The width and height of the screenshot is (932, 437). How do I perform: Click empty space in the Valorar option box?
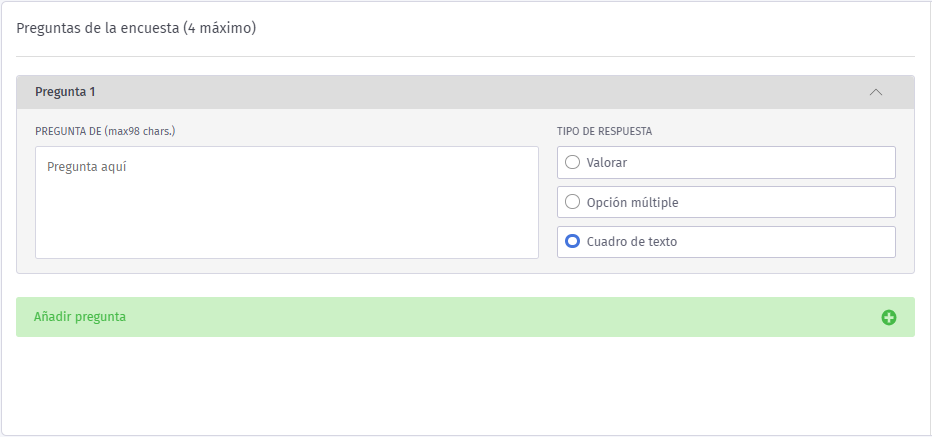pyautogui.click(x=780, y=162)
